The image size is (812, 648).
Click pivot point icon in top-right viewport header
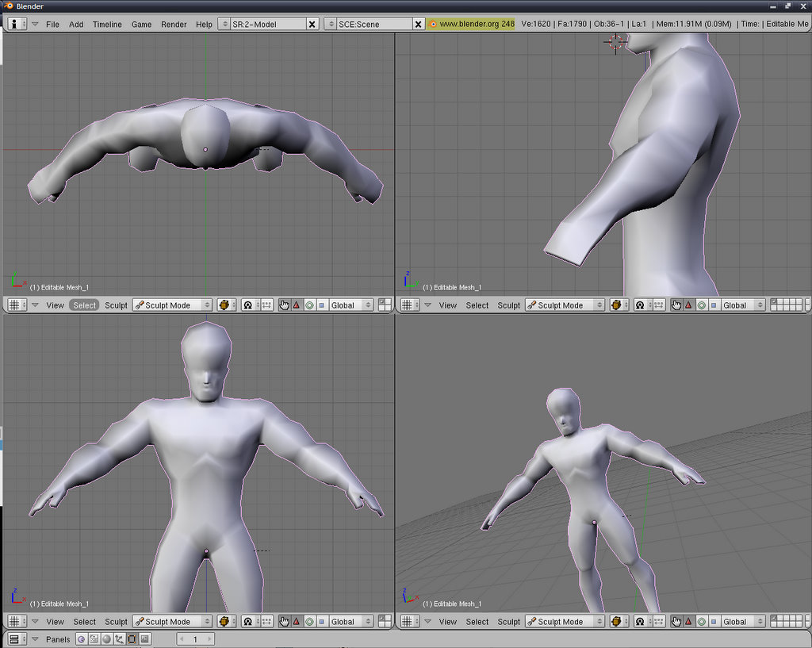(639, 305)
